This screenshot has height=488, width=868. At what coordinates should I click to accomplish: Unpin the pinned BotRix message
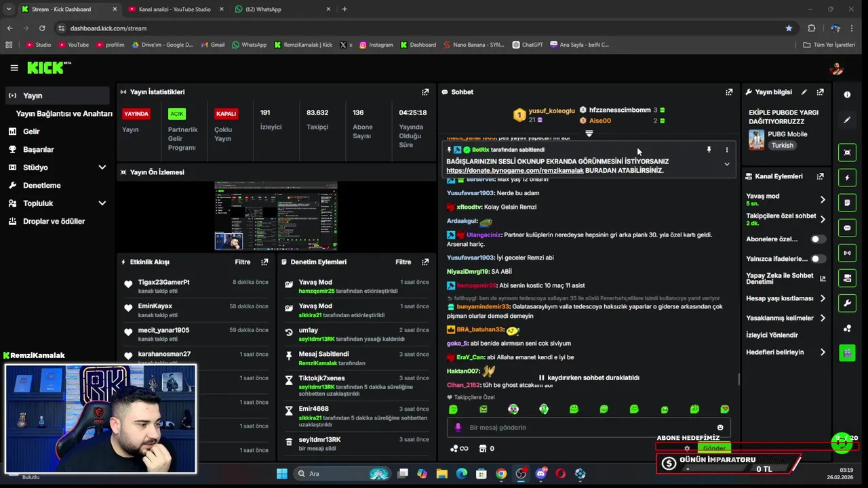pyautogui.click(x=709, y=150)
